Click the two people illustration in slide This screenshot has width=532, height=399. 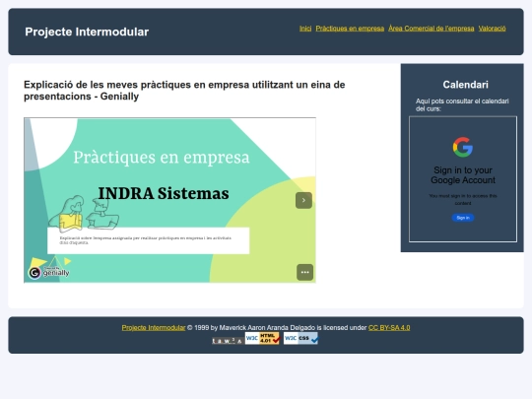pos(84,213)
